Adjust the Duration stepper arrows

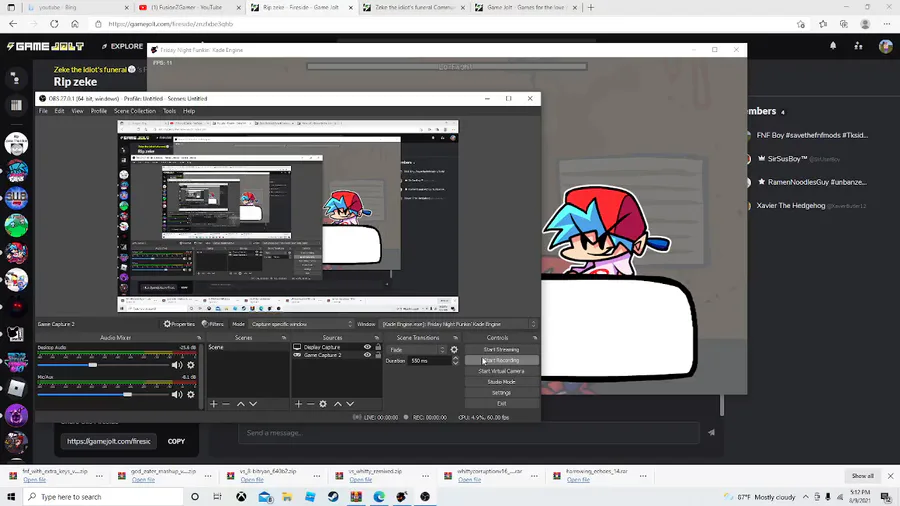click(455, 361)
